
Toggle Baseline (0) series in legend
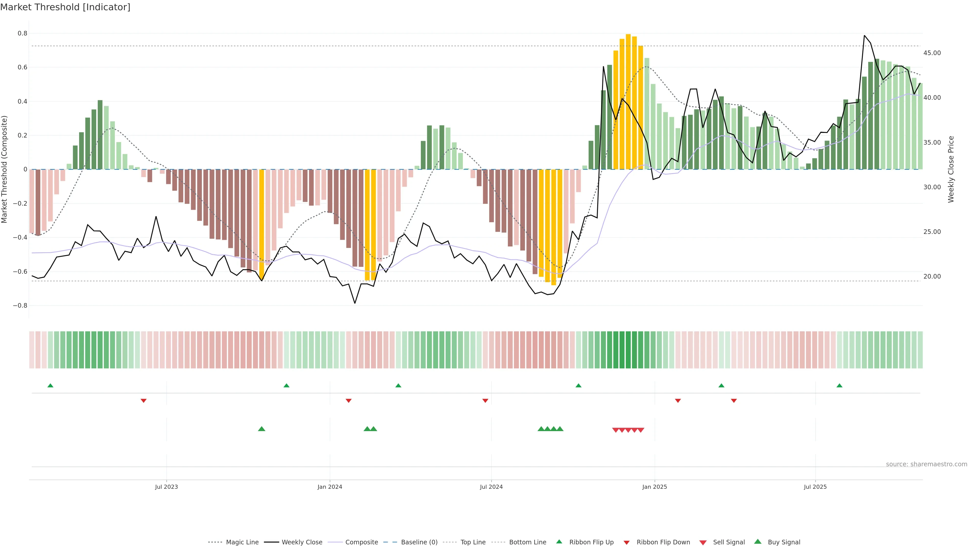point(419,542)
